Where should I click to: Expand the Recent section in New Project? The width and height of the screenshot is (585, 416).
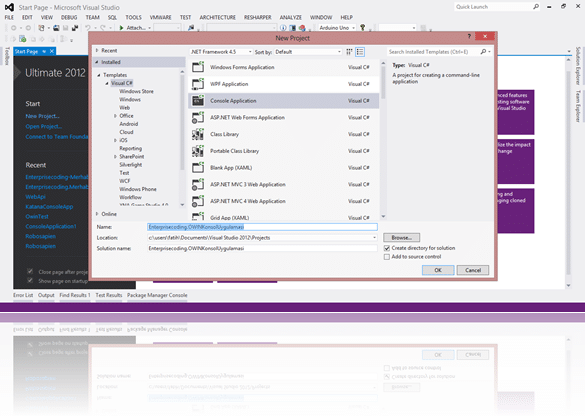(x=97, y=50)
